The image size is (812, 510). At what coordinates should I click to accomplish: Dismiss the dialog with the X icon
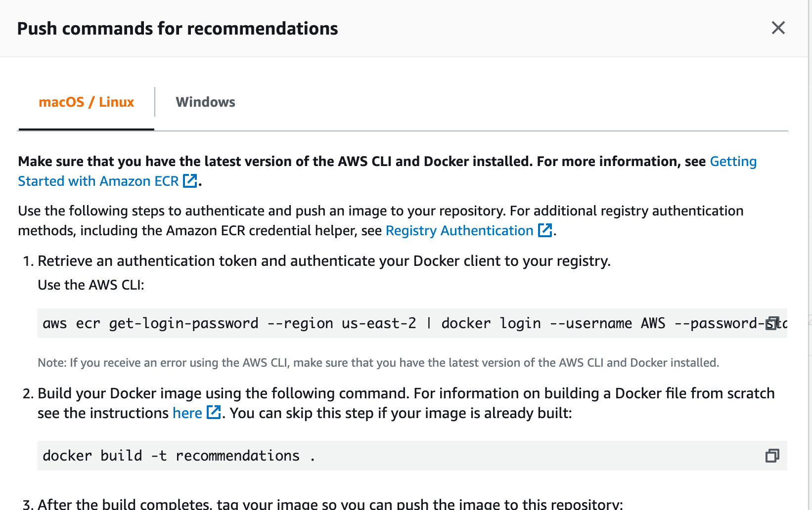click(x=778, y=28)
